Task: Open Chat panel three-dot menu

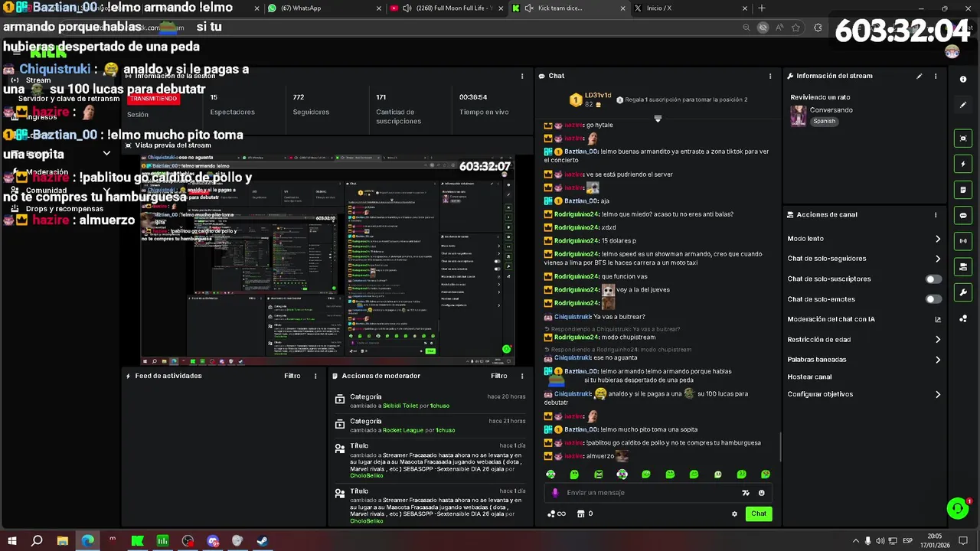Action: click(x=770, y=76)
